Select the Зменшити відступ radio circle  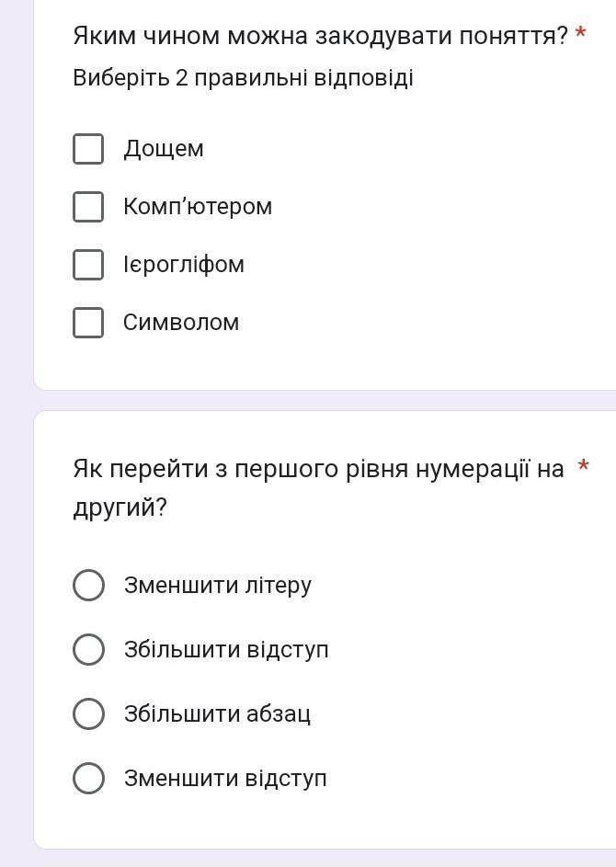tap(88, 778)
